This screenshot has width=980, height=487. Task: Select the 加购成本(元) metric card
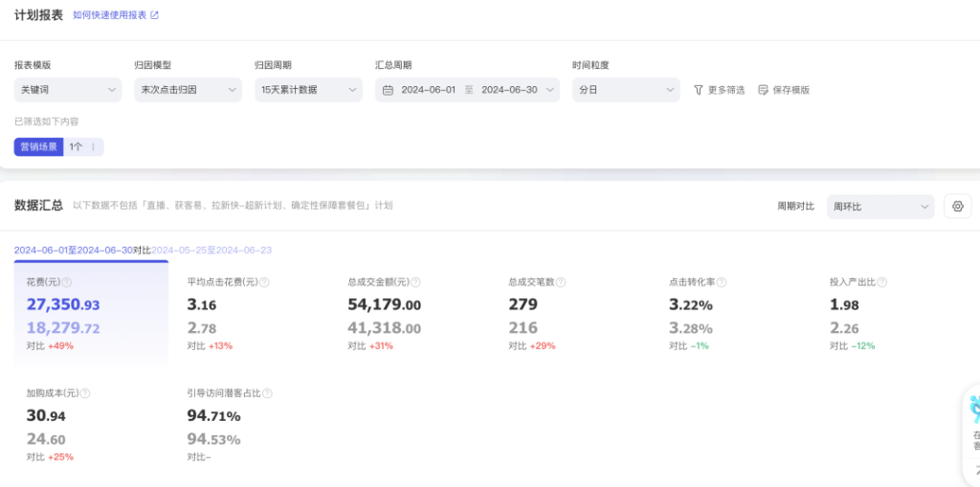[x=91, y=425]
